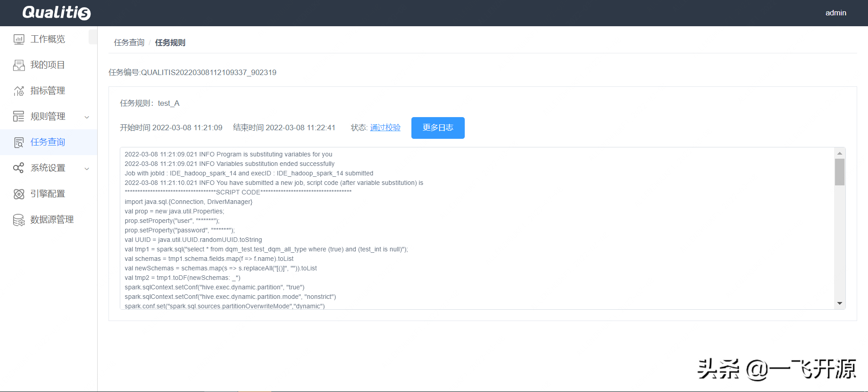Screen dimensions: 868x392
Task: Click the 引擎配置 engine icon
Action: (19, 194)
